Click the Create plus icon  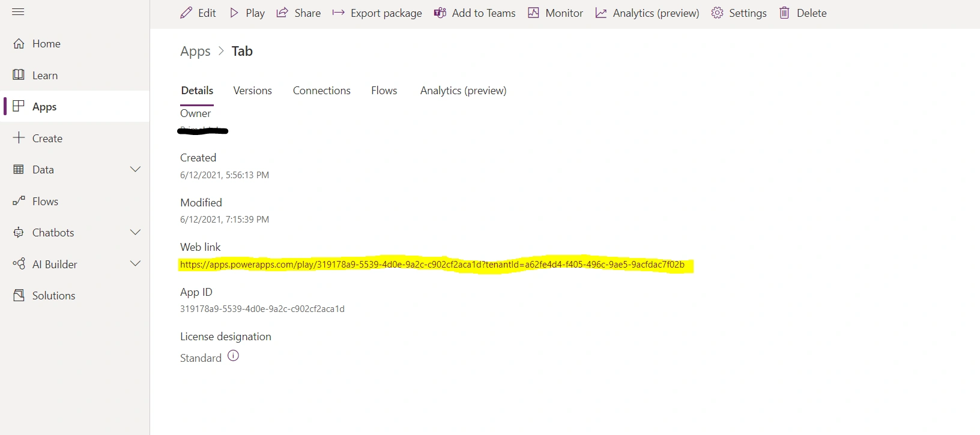(x=19, y=138)
